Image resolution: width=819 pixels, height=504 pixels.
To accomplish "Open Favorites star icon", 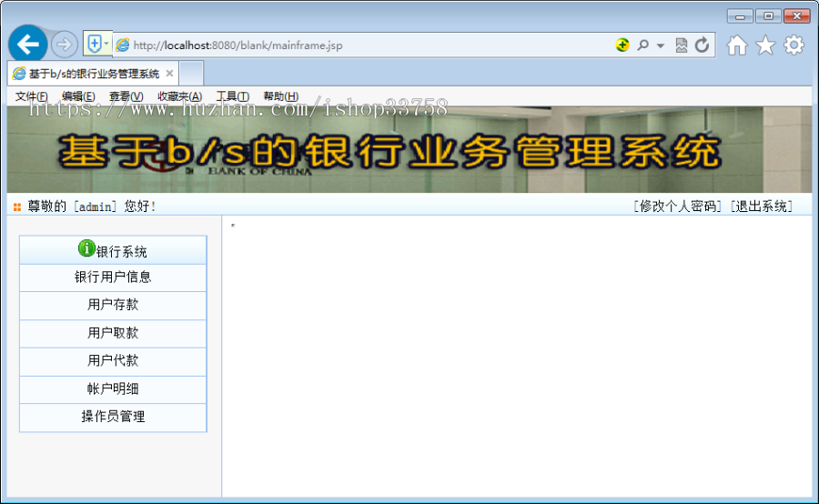I will point(765,45).
